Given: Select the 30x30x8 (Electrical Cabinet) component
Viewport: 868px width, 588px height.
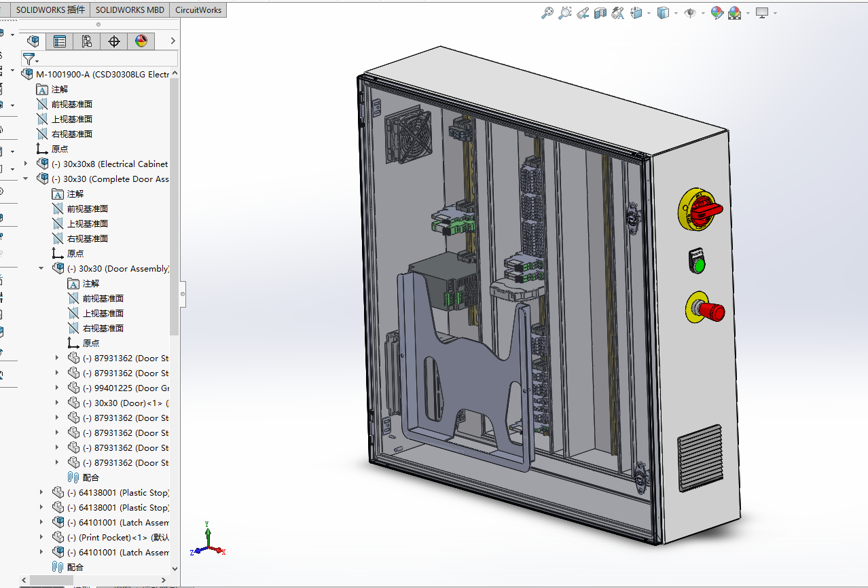Looking at the screenshot, I should (x=109, y=164).
